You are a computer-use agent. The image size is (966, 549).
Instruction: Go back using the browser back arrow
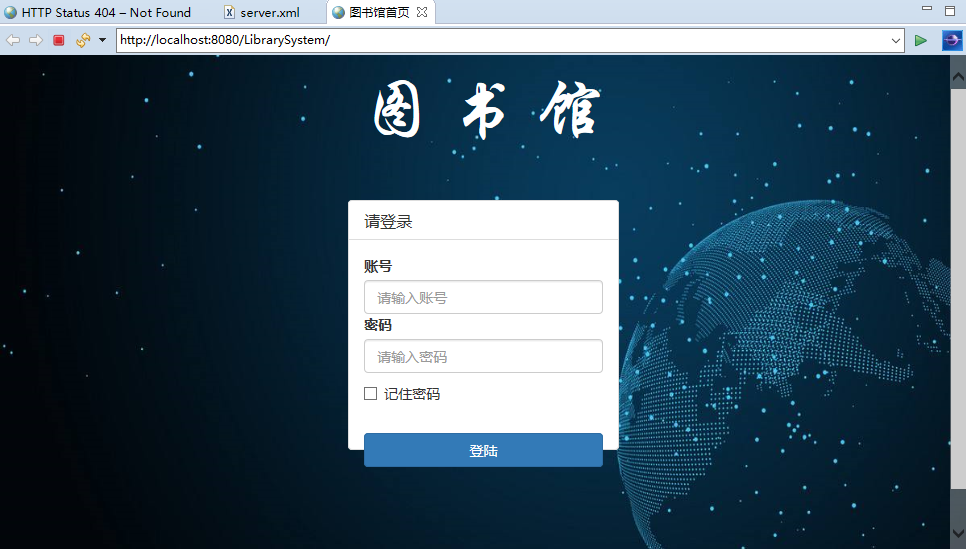[13, 41]
